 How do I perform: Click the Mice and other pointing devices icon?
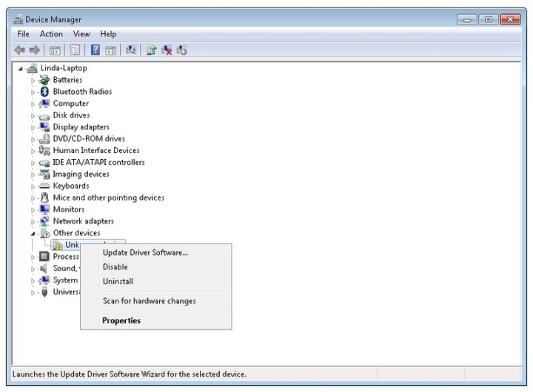(44, 197)
